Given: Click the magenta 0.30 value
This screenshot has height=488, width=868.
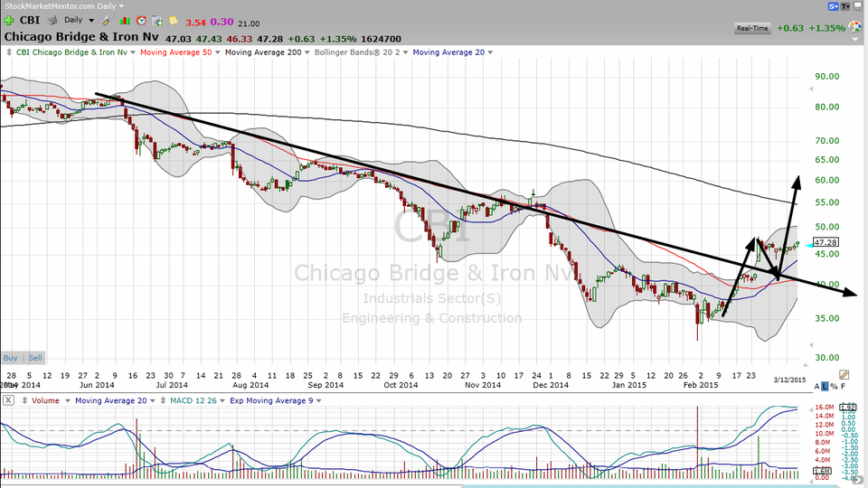Looking at the screenshot, I should (x=222, y=22).
